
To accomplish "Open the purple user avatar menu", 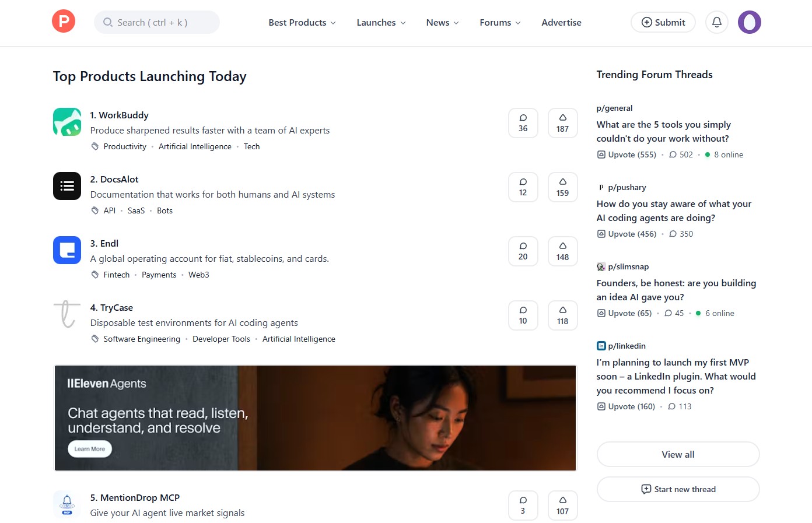I will tap(750, 22).
